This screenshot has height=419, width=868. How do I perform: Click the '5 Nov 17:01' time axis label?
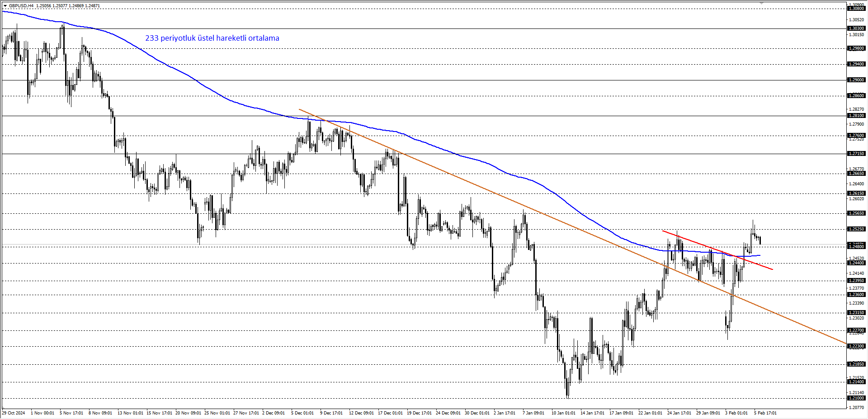(71, 413)
